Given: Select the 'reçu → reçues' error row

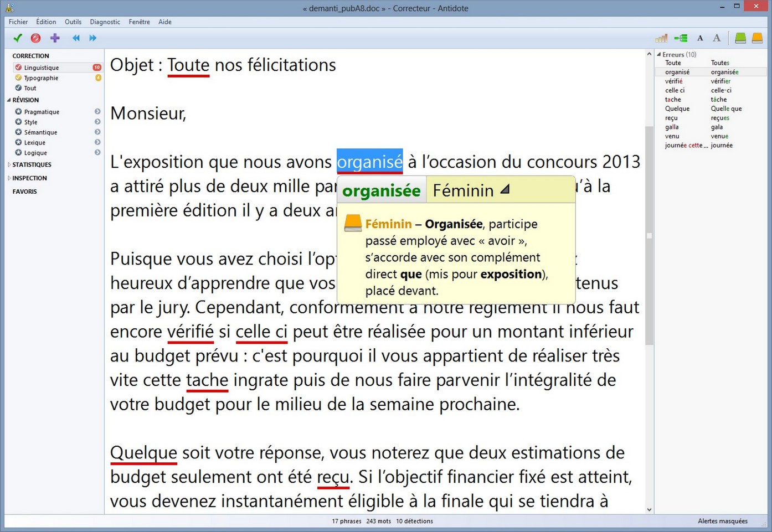Looking at the screenshot, I should coord(711,118).
